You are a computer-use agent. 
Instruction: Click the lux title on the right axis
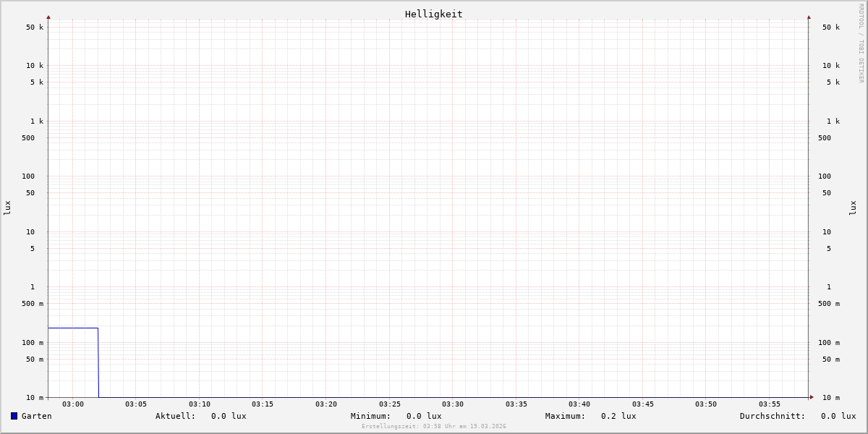(853, 208)
